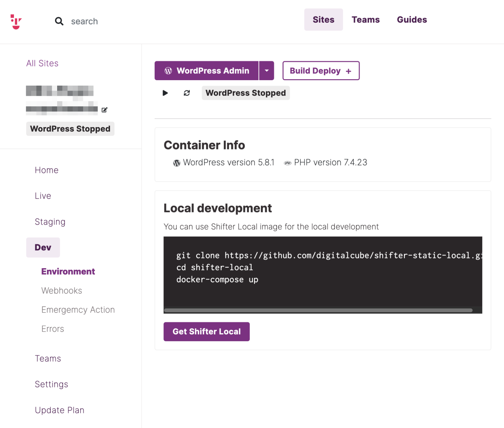Select Live in the sidebar
The image size is (504, 428).
43,196
